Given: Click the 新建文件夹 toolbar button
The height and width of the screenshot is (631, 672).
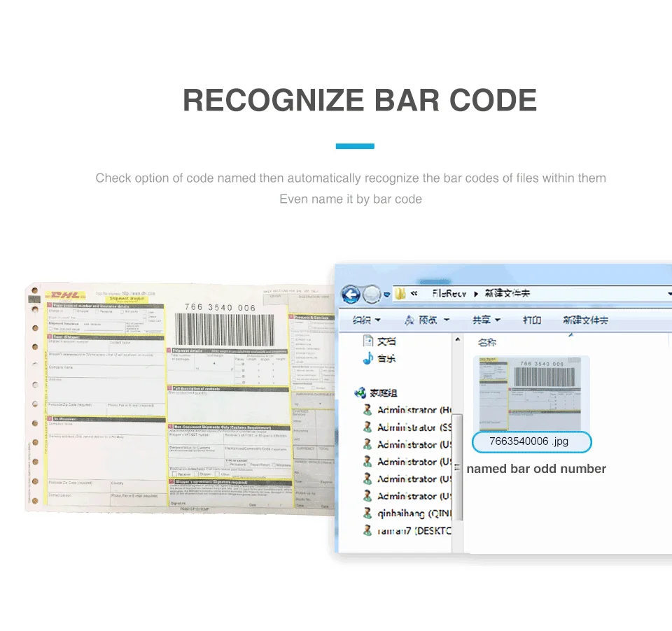Looking at the screenshot, I should [585, 320].
